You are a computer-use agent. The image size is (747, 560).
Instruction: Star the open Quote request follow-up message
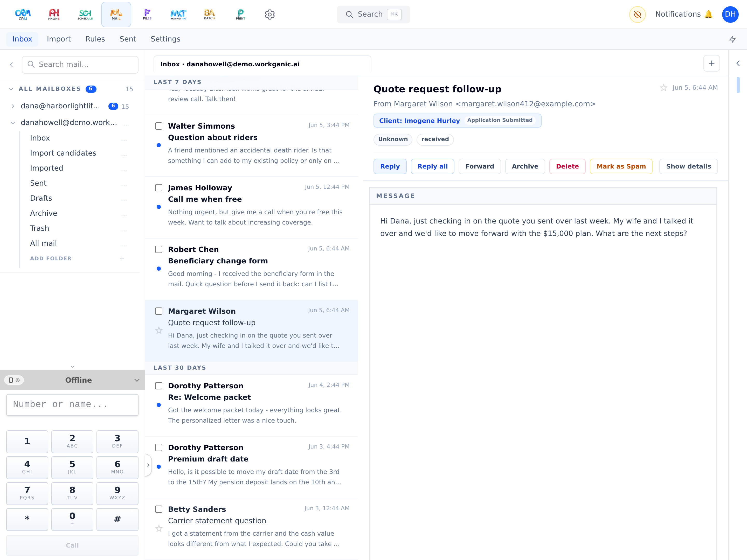coord(663,88)
